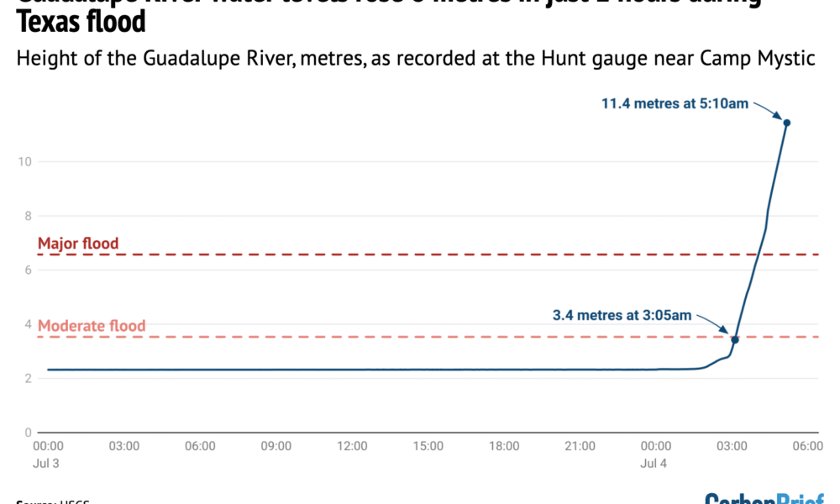
Task: Select the "11.4 metres at 5:10am" annotation
Action: 675,104
